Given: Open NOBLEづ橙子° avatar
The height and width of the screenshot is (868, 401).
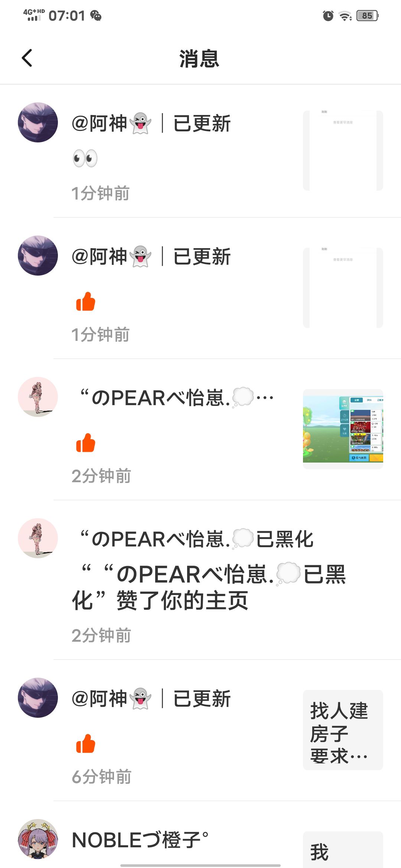Looking at the screenshot, I should (38, 839).
